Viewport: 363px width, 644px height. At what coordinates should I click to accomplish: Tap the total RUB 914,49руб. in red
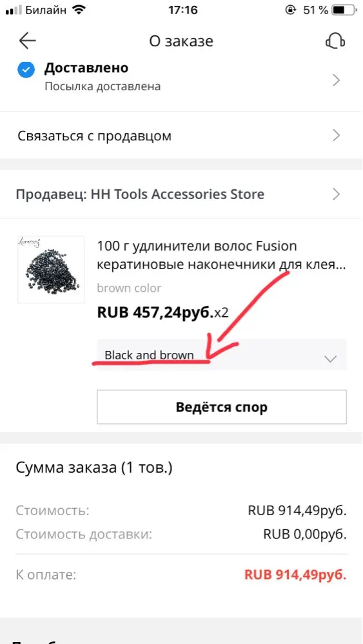point(295,574)
